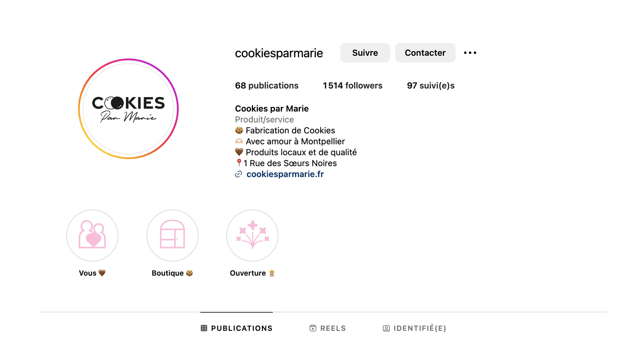Click the grid icon beside Publications
The width and height of the screenshot is (644, 362).
(x=204, y=328)
